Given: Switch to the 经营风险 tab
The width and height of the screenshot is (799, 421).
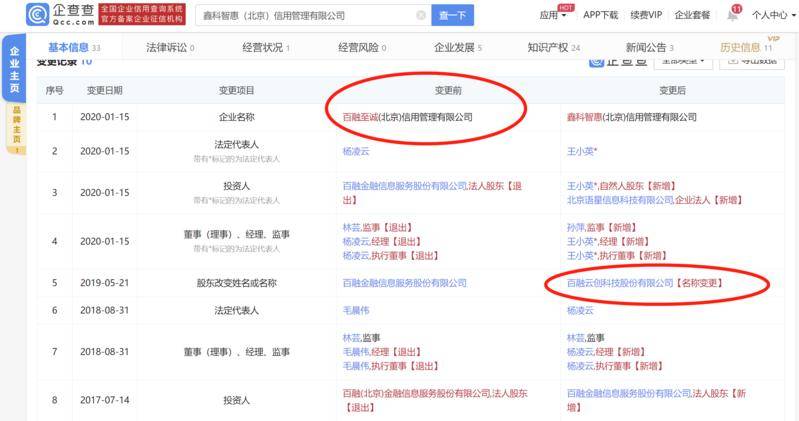Looking at the screenshot, I should 362,47.
